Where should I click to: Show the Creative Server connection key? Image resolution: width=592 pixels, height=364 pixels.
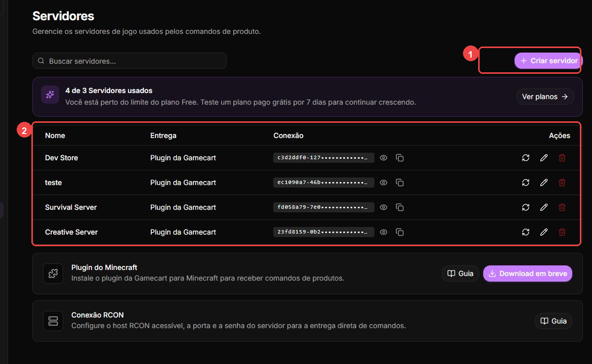[383, 233]
